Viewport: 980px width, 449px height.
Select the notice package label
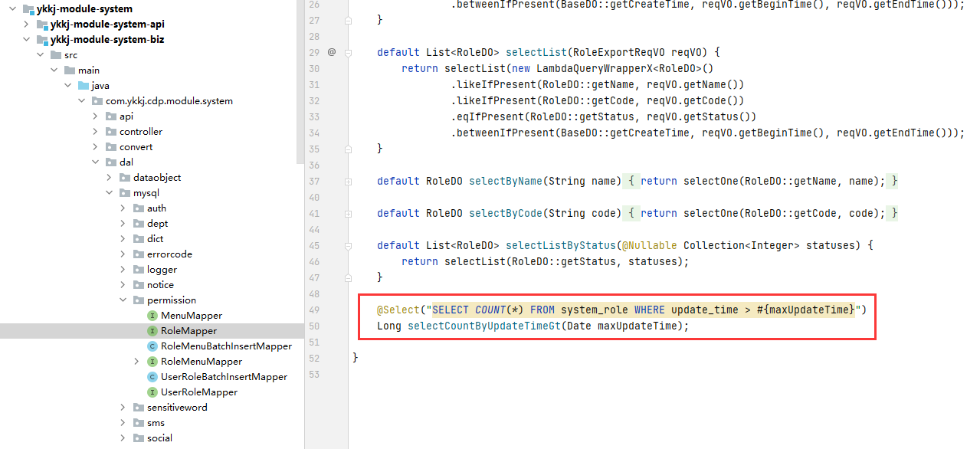point(160,285)
